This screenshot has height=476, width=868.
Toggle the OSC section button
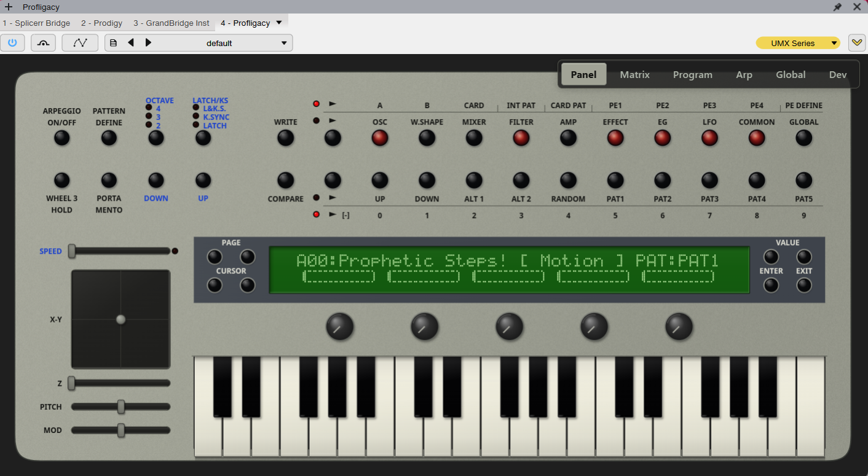pos(380,138)
